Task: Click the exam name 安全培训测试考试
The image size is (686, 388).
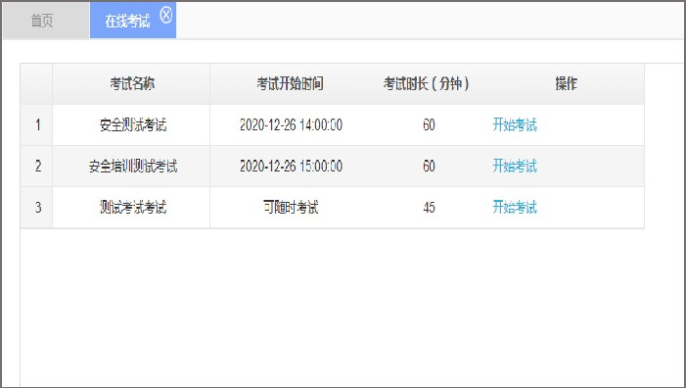Action: coord(133,166)
